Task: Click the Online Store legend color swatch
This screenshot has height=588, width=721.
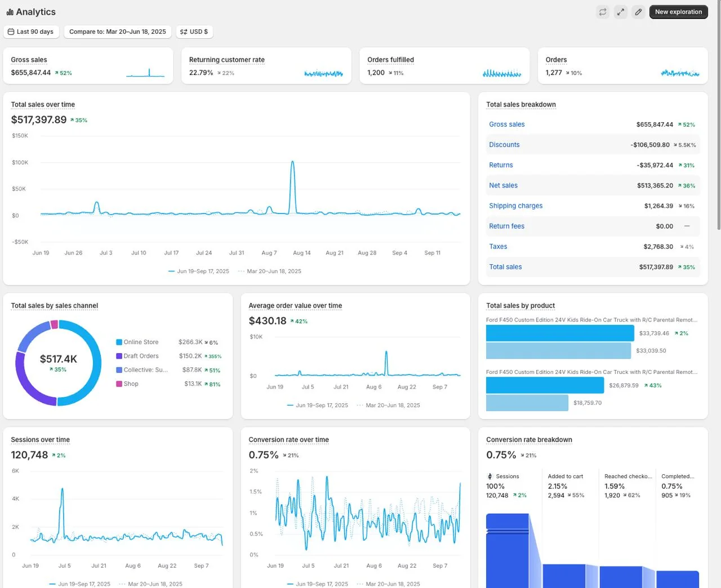Action: 119,342
